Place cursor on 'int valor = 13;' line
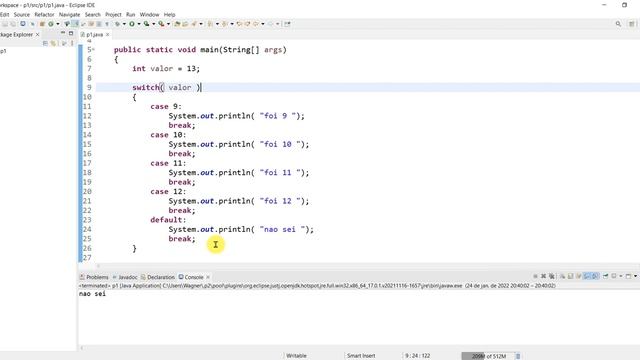The width and height of the screenshot is (640, 360). pos(166,69)
